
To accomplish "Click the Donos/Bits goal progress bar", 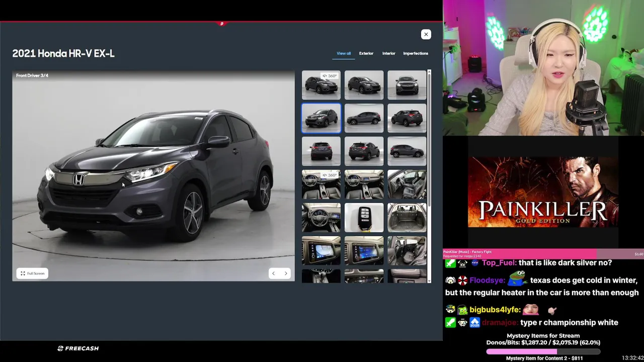I will 543,351.
